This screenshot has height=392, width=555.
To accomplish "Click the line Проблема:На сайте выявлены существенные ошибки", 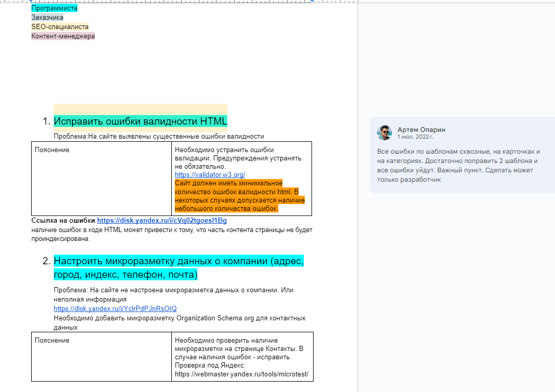I will 159,137.
